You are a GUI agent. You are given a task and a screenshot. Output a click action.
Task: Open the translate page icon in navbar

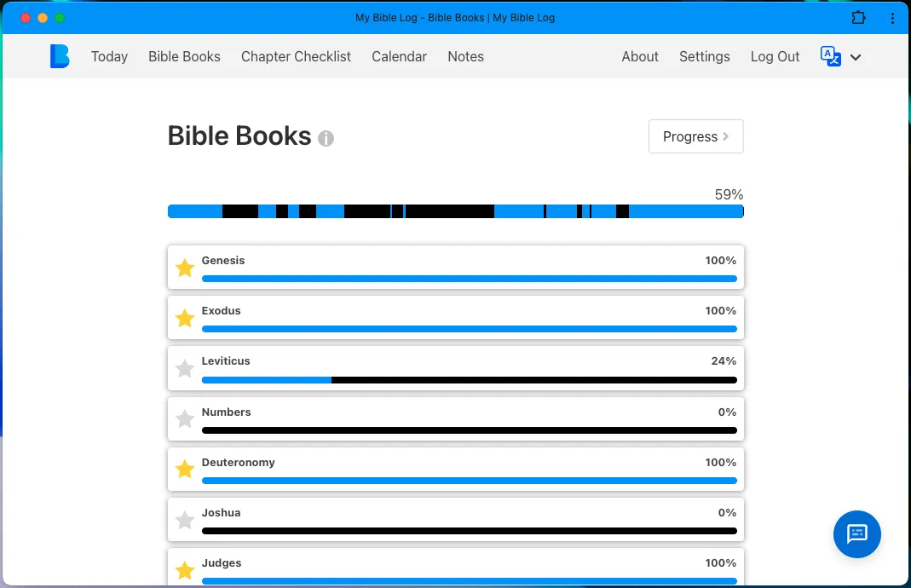pyautogui.click(x=830, y=55)
